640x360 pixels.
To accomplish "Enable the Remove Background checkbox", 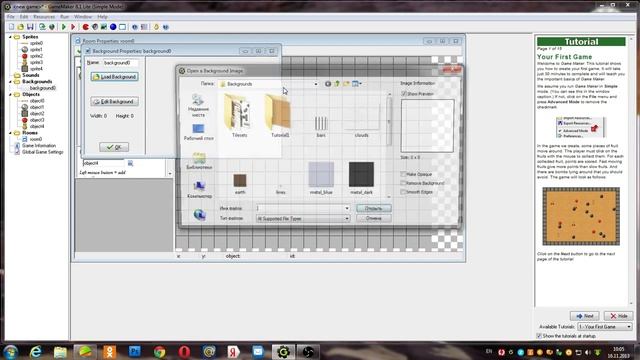I will tap(403, 183).
